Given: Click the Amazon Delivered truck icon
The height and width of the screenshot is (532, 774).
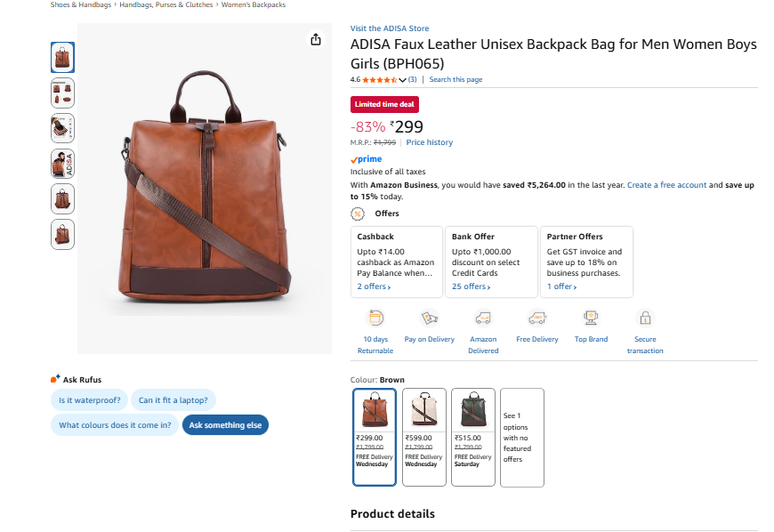Looking at the screenshot, I should (x=483, y=318).
